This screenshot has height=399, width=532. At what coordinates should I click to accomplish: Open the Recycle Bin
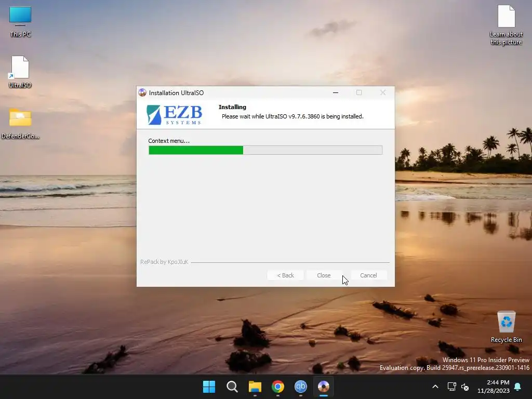[506, 327]
